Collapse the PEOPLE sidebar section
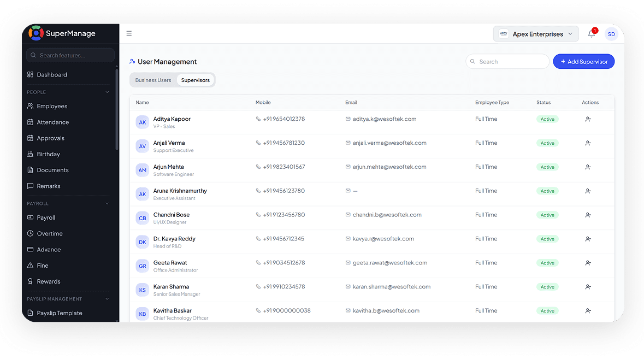The width and height of the screenshot is (644, 359). point(107,92)
